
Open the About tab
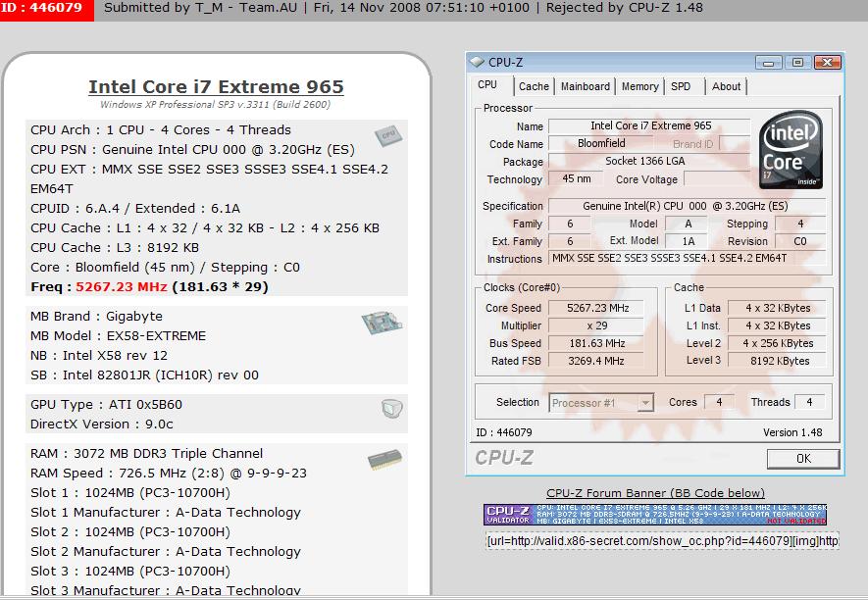pos(727,86)
